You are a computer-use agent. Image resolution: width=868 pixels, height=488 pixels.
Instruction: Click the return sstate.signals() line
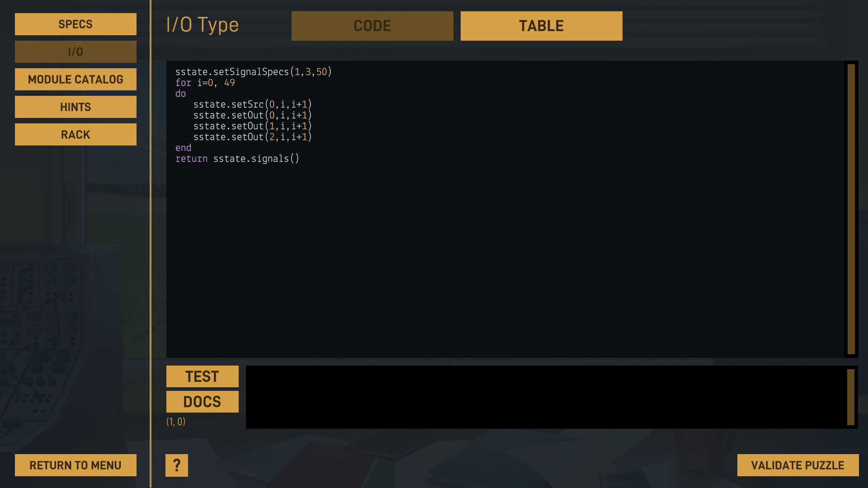pyautogui.click(x=237, y=159)
